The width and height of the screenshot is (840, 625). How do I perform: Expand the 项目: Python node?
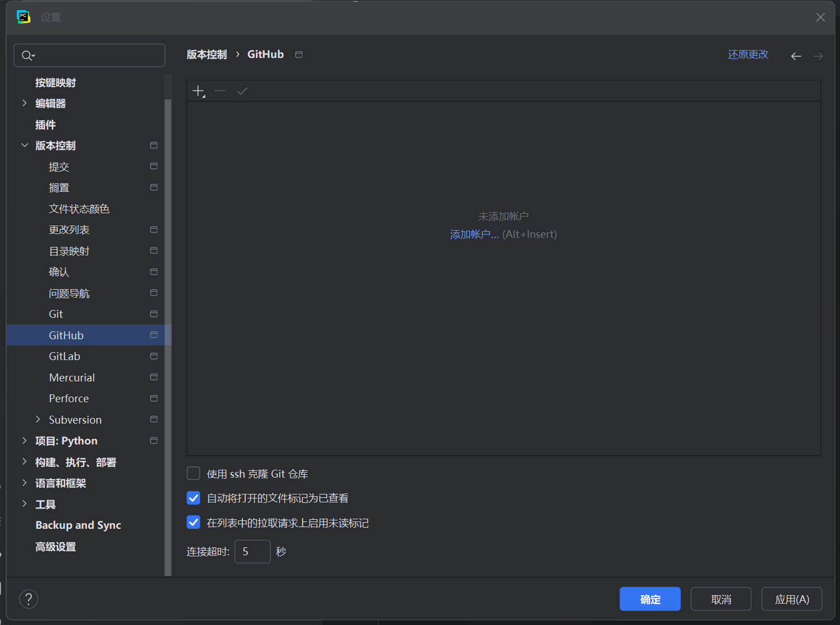click(24, 440)
